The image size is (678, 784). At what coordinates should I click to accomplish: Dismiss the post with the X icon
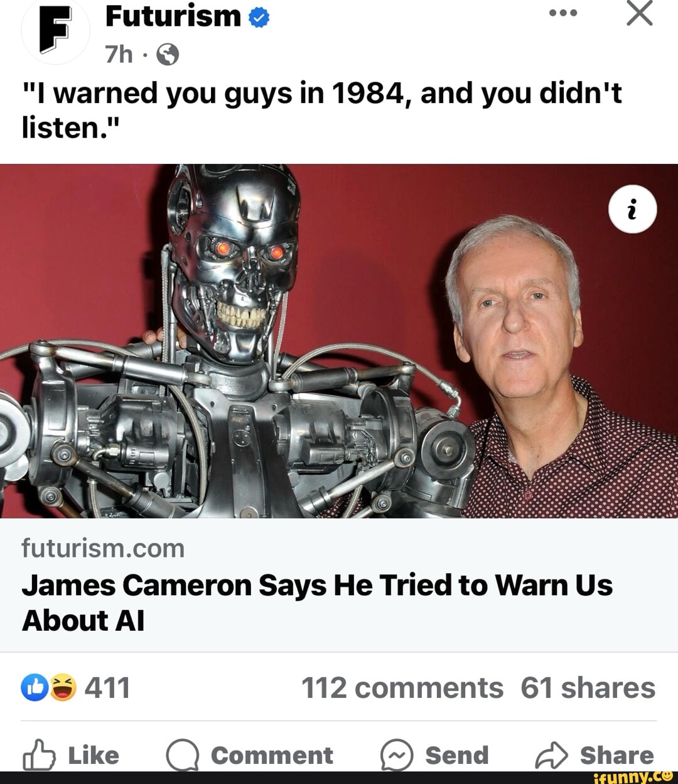pos(640,13)
